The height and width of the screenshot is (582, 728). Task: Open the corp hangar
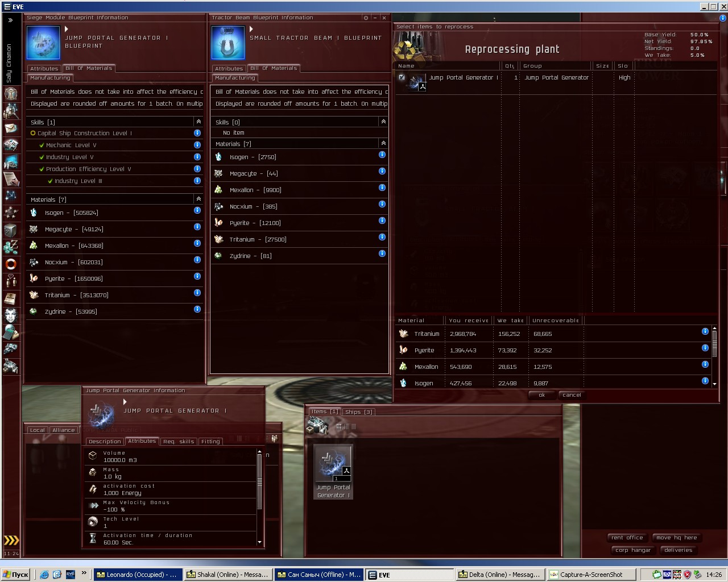pyautogui.click(x=633, y=550)
